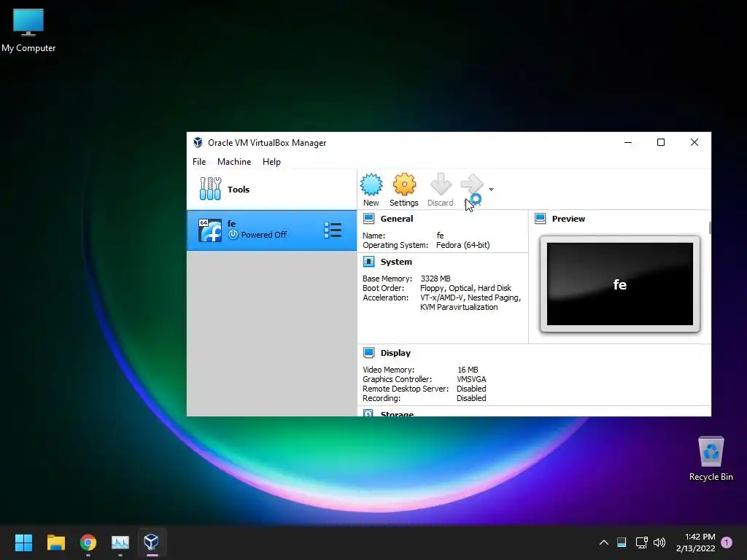Click the 'VMSVGA' graphics controller value
Viewport: 747px width, 560px height.
471,379
